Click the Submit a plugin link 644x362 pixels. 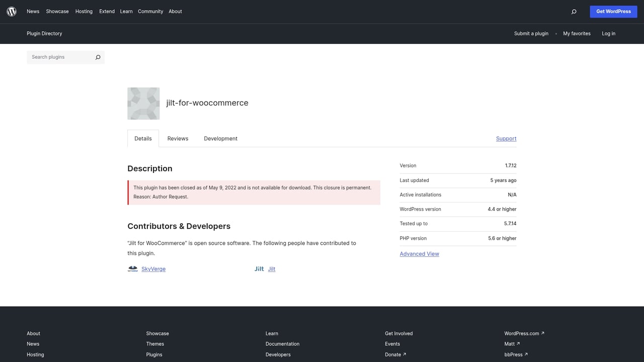click(x=531, y=33)
